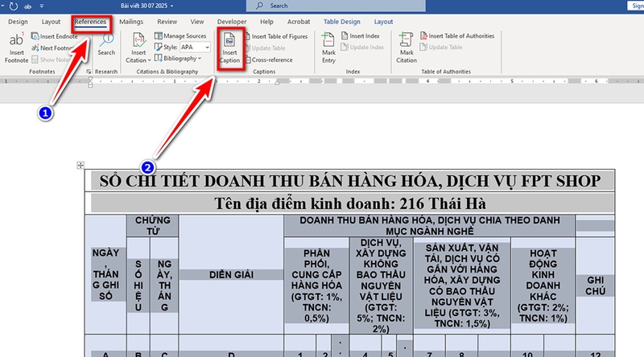Click the Search box in title bar
The height and width of the screenshot is (357, 644).
[x=336, y=6]
